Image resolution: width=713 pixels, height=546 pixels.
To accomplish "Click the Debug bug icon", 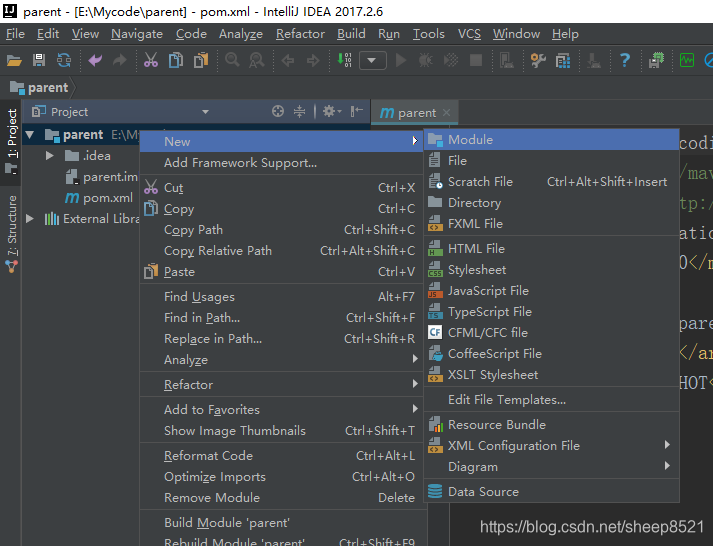I will pos(426,60).
